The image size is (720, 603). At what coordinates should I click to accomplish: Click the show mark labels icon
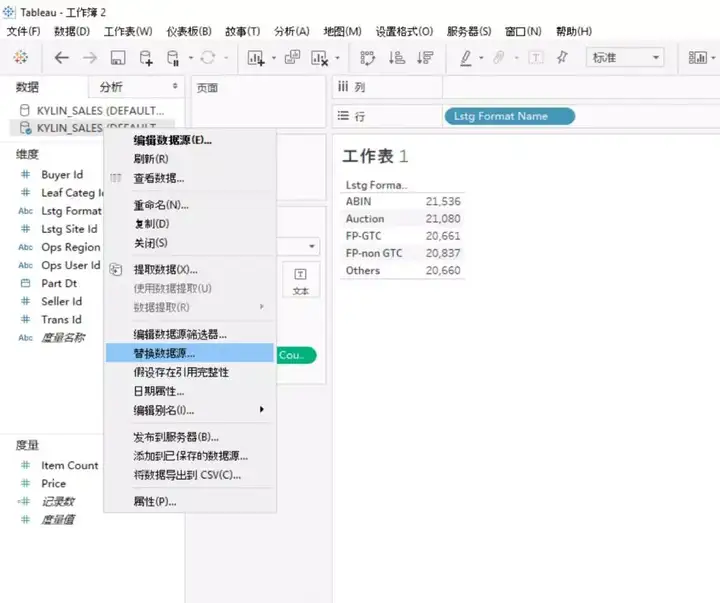(x=536, y=58)
